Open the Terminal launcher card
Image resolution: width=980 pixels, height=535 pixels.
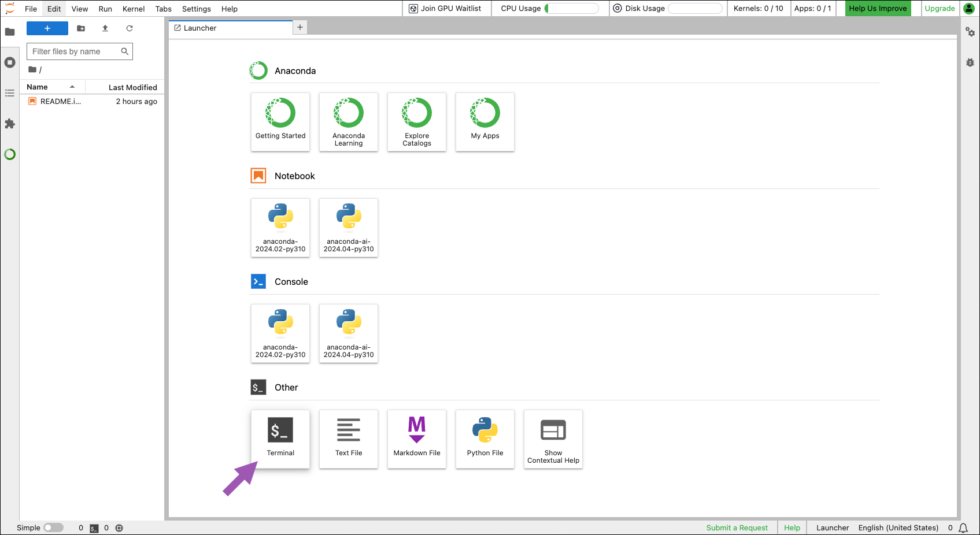click(x=280, y=439)
